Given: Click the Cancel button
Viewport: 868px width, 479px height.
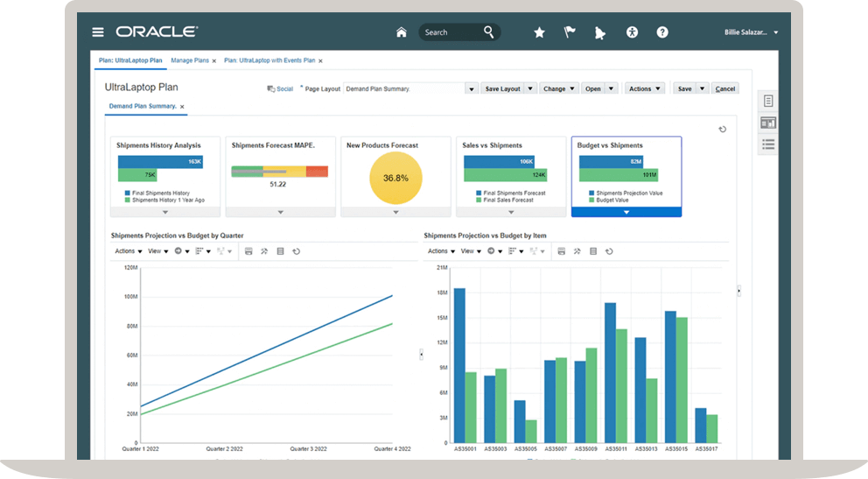Looking at the screenshot, I should pyautogui.click(x=724, y=88).
